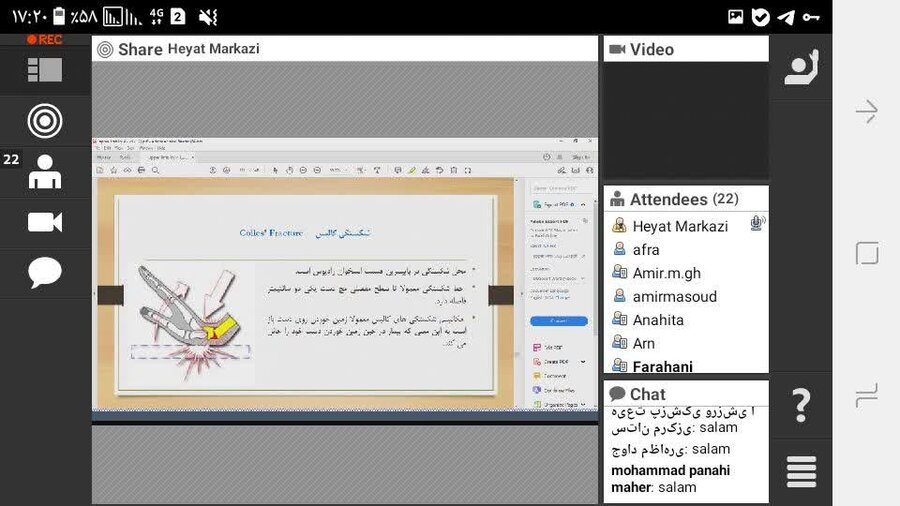Tap mohammad panahi maher's chat message
This screenshot has height=506, width=900.
(670, 479)
